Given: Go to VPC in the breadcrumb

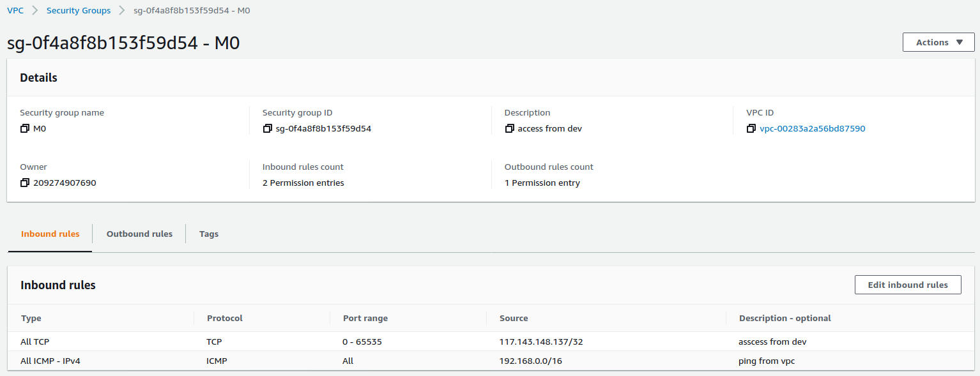Looking at the screenshot, I should (x=15, y=10).
